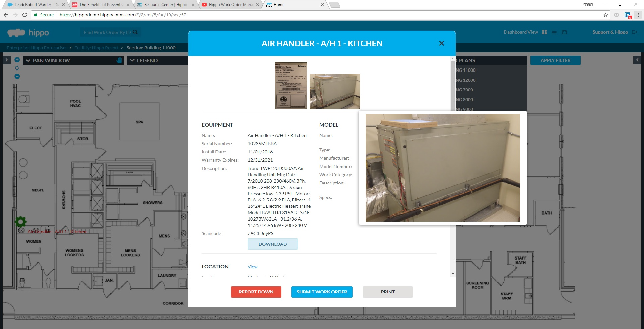Submit a work order for this equipment

pos(322,292)
